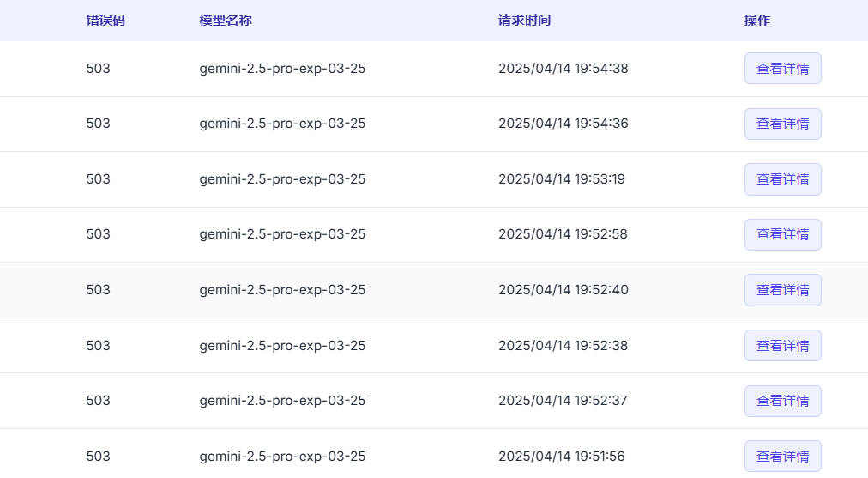Click error code 503 in the 19:52:38 row

pyautogui.click(x=98, y=346)
